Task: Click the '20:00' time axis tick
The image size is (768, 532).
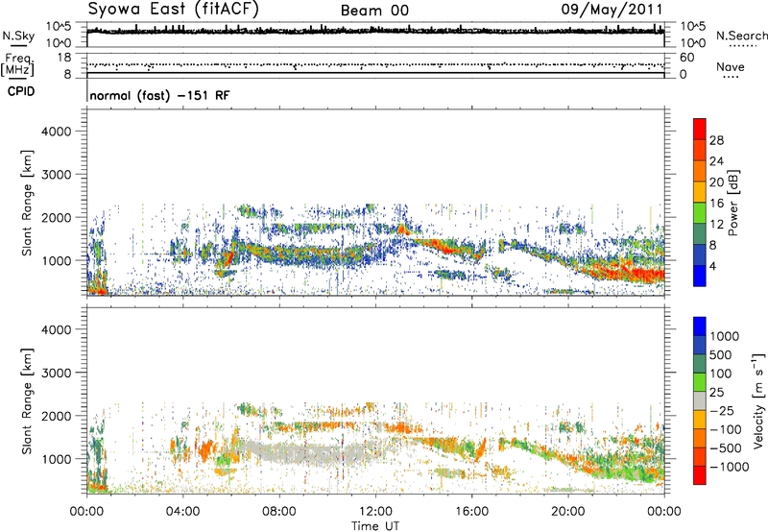Action: (567, 512)
